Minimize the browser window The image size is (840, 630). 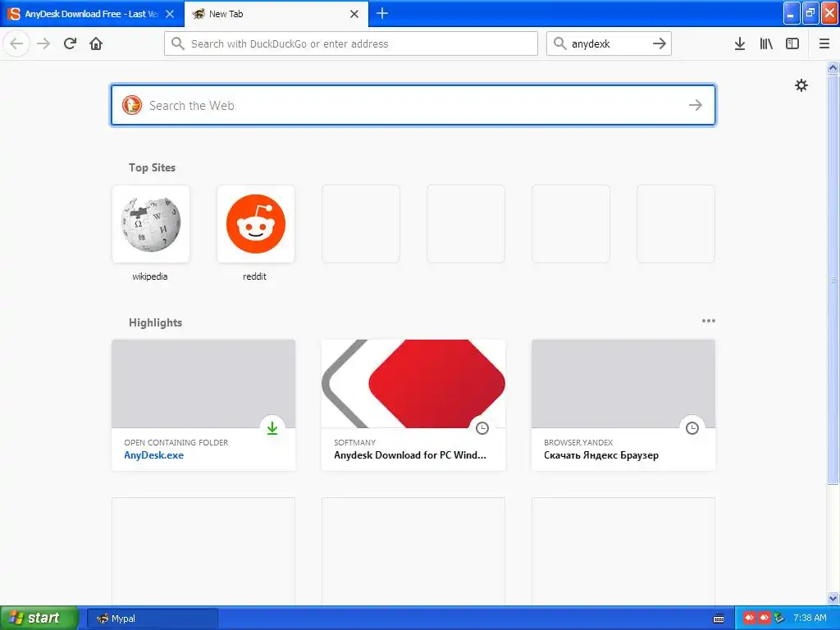coord(792,13)
